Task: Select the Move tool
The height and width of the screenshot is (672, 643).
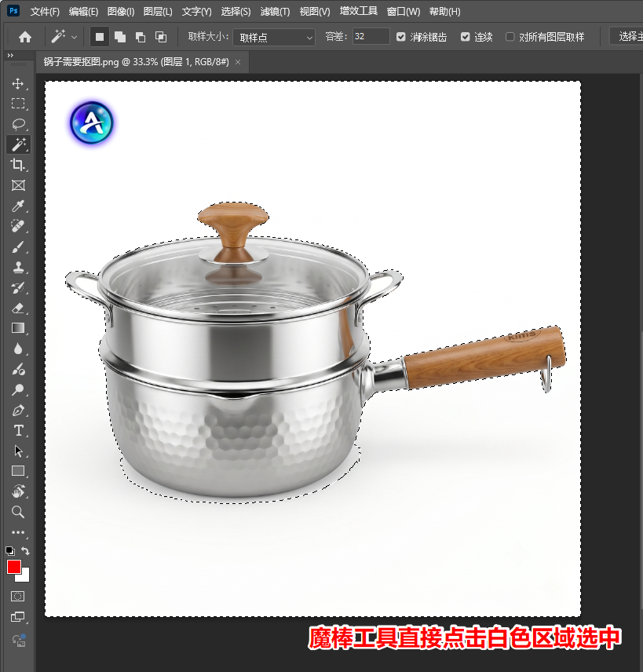Action: [x=17, y=83]
